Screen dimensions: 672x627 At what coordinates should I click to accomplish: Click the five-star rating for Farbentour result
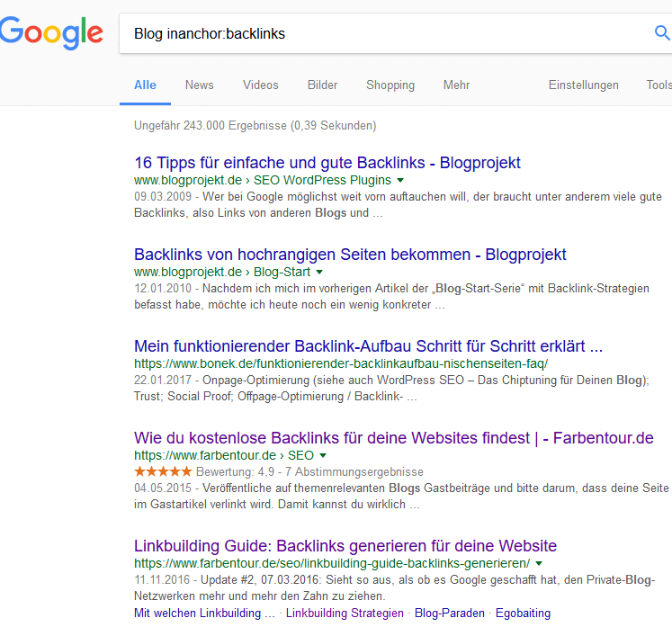coord(163,472)
